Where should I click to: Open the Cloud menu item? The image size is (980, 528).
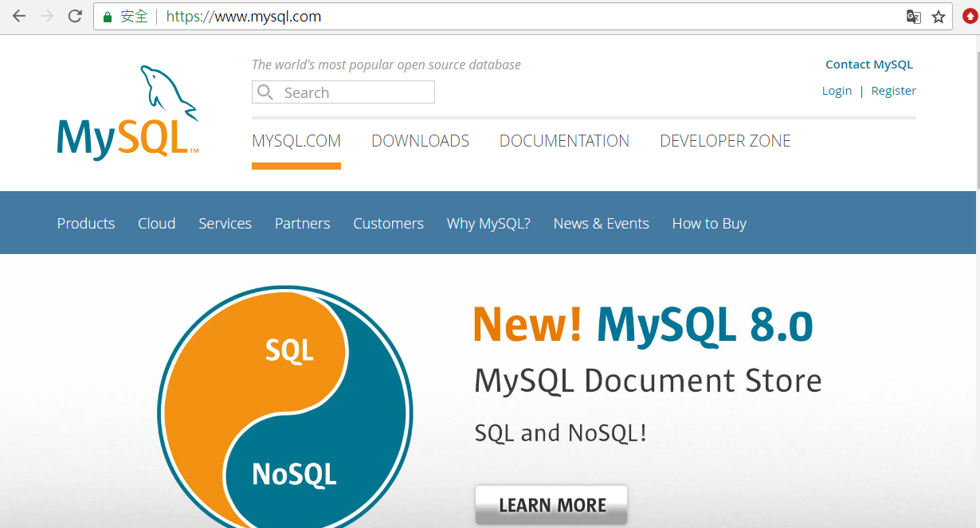156,224
